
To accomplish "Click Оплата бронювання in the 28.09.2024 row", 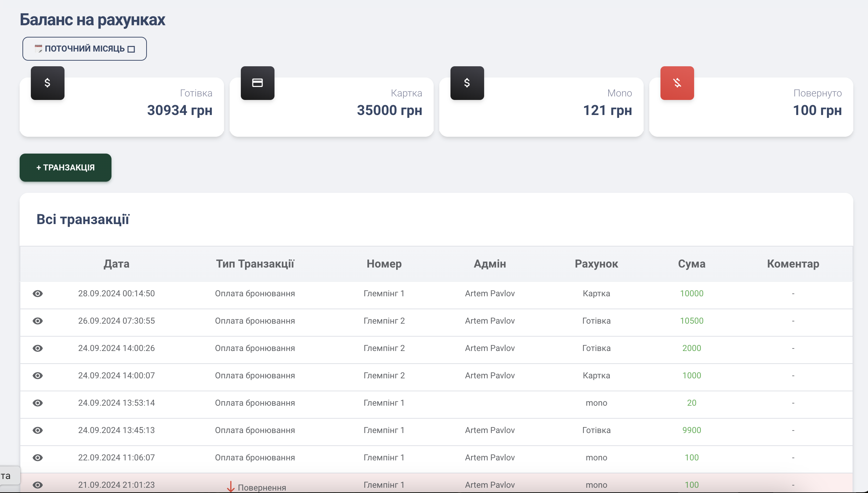I will point(255,293).
